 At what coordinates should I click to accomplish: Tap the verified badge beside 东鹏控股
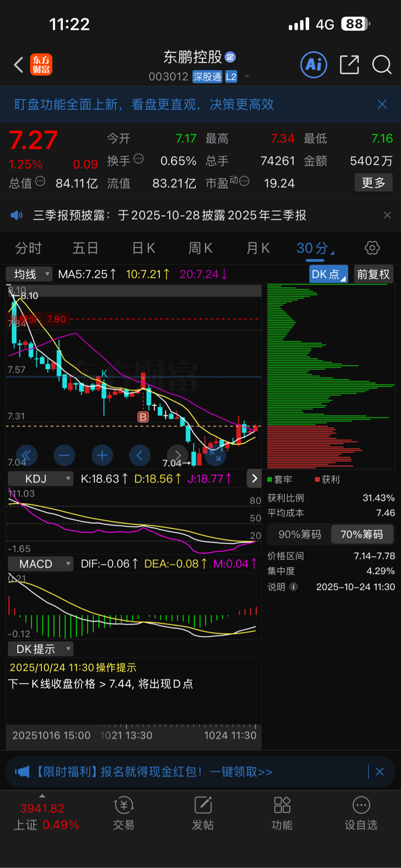point(230,57)
